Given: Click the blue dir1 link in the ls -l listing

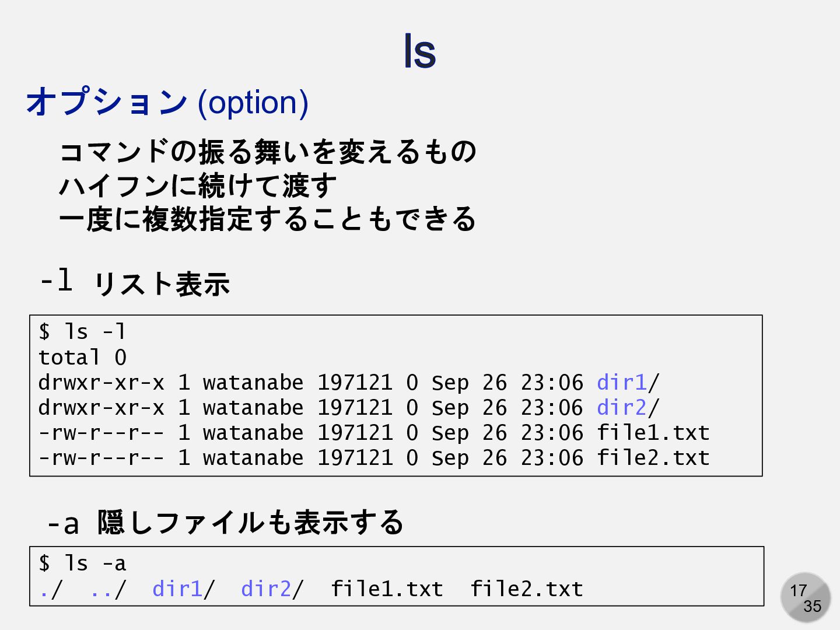Looking at the screenshot, I should pos(622,383).
